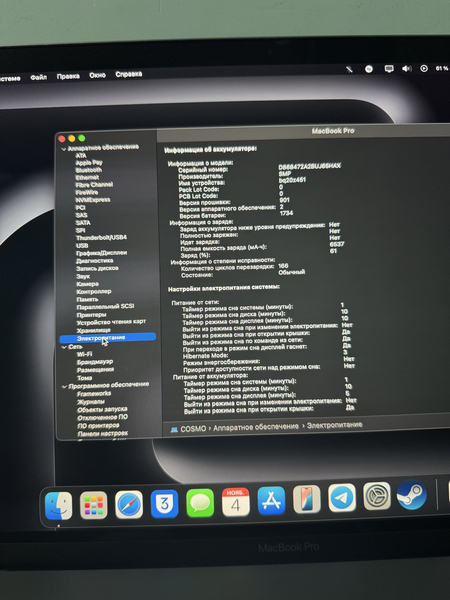Select Fibre Channel in the sidebar
Screen dimensions: 450x600
pyautogui.click(x=94, y=184)
